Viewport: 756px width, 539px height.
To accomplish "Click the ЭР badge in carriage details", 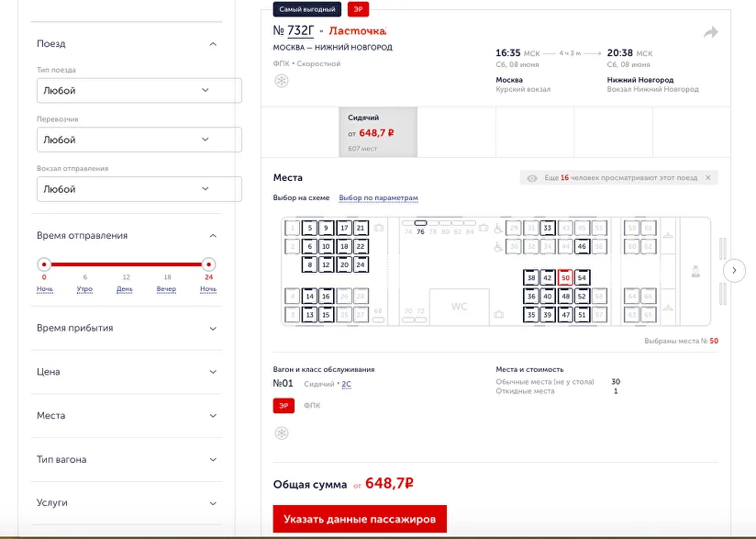I will pos(283,406).
